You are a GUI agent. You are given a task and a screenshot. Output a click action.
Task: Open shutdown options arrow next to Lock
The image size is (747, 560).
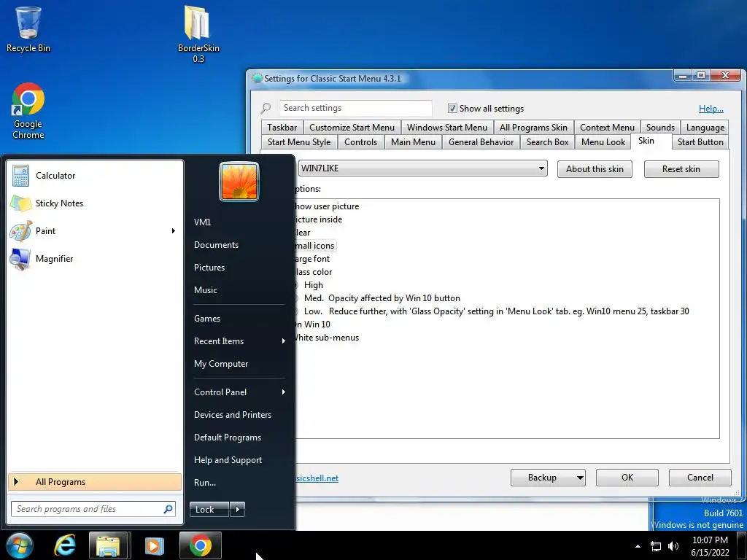(237, 510)
